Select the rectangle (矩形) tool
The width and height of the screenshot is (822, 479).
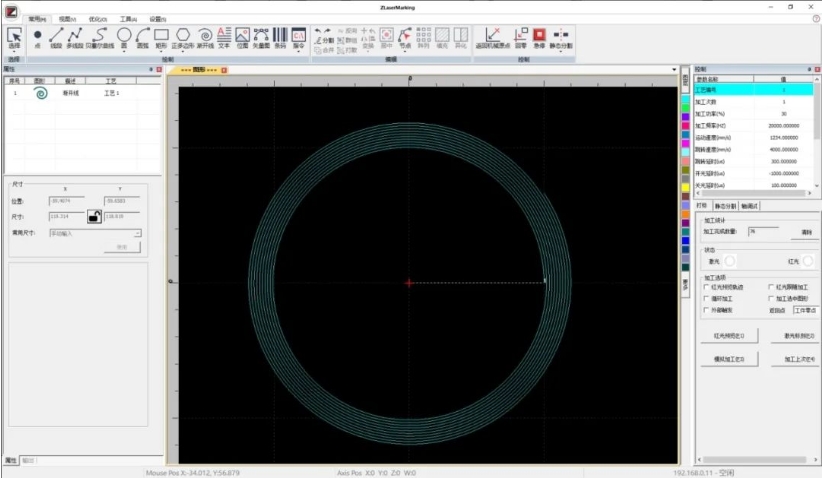click(161, 38)
